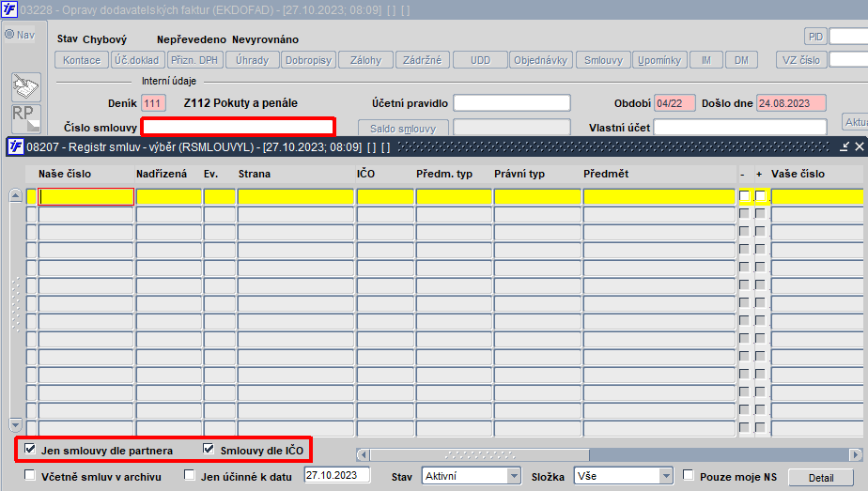Open the Objednávky tab button
Screen dimensions: 868x491
point(540,60)
